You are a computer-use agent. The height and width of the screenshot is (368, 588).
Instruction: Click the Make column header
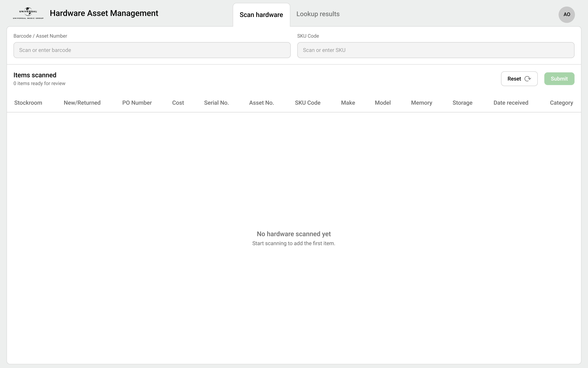[348, 103]
